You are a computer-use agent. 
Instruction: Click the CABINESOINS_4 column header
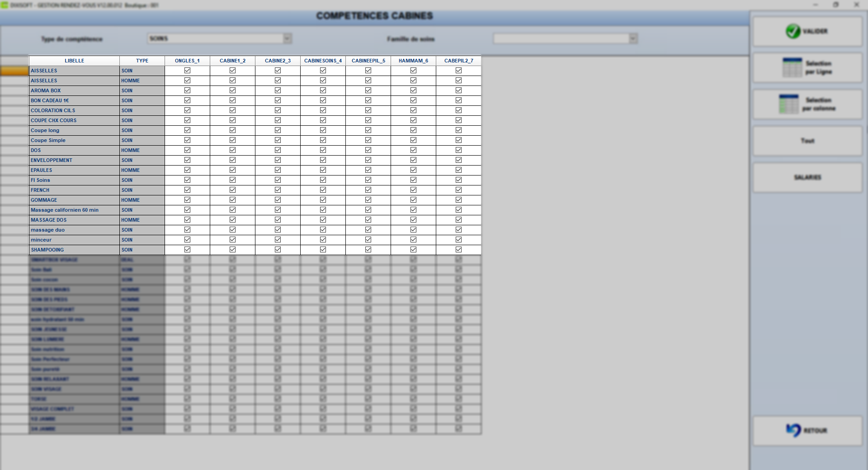tap(323, 61)
